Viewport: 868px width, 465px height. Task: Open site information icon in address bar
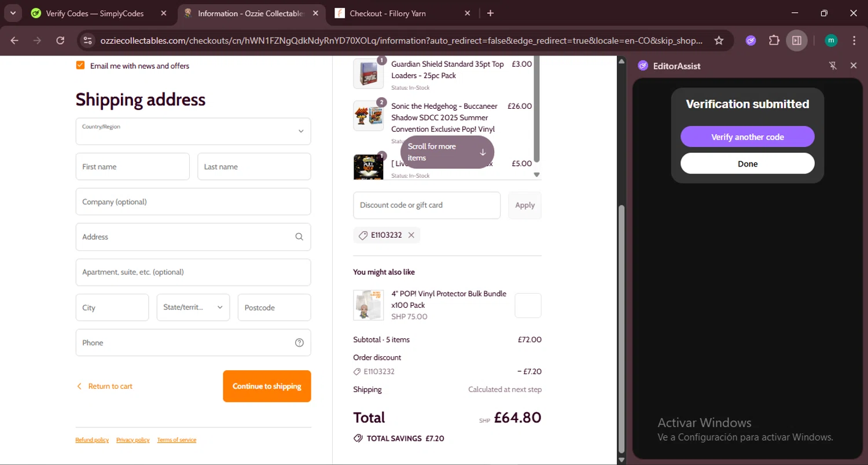(87, 40)
